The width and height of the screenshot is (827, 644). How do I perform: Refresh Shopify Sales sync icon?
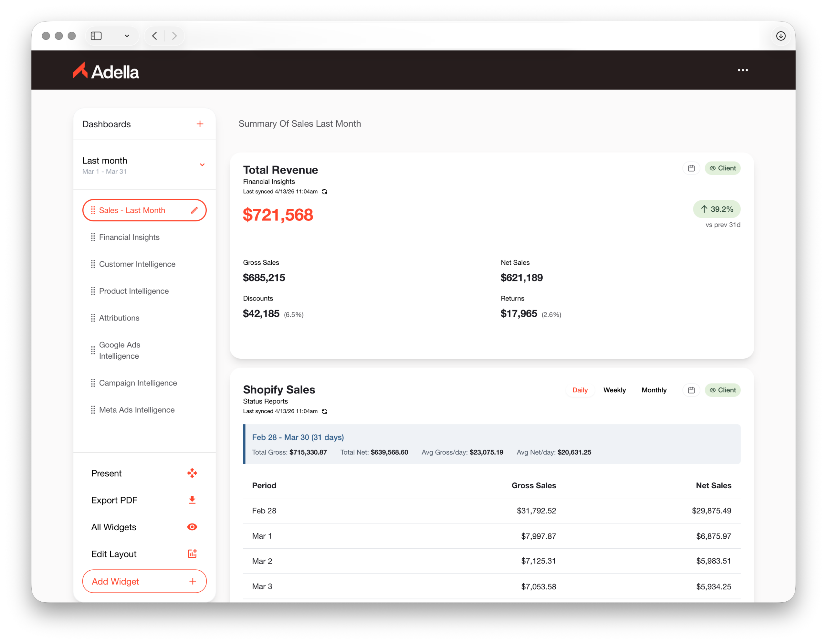[x=325, y=411]
